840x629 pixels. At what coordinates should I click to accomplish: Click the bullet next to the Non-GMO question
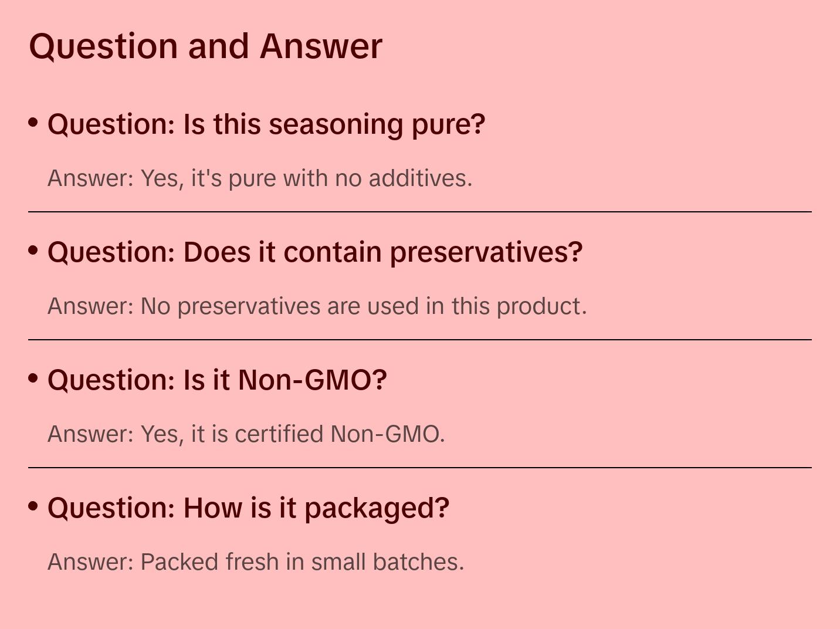(x=33, y=378)
